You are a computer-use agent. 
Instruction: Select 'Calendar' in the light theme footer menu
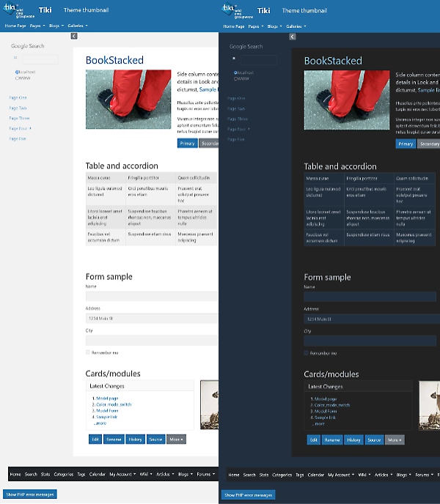[x=98, y=475]
